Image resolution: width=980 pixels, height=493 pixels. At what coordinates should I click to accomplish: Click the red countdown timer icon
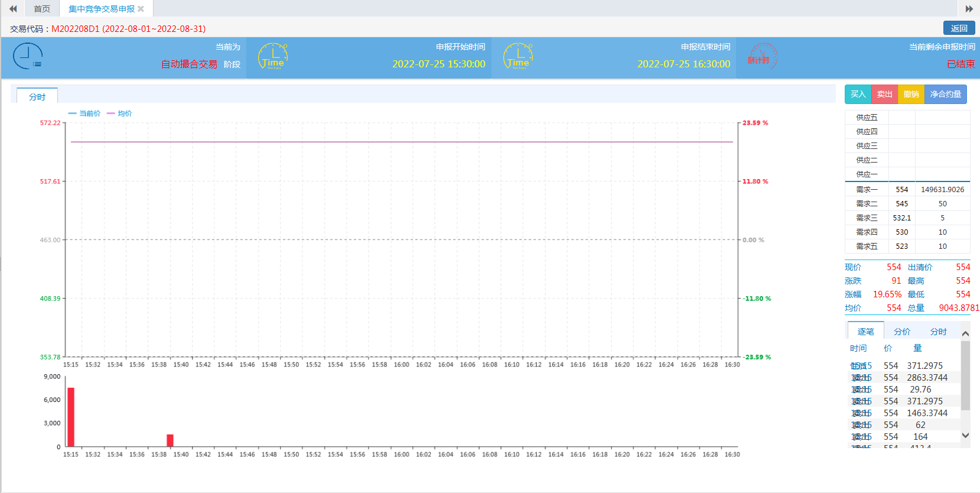[x=763, y=57]
